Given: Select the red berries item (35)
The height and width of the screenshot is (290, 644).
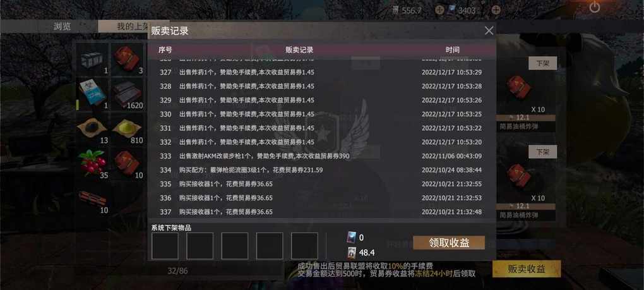Looking at the screenshot, I should [92, 164].
